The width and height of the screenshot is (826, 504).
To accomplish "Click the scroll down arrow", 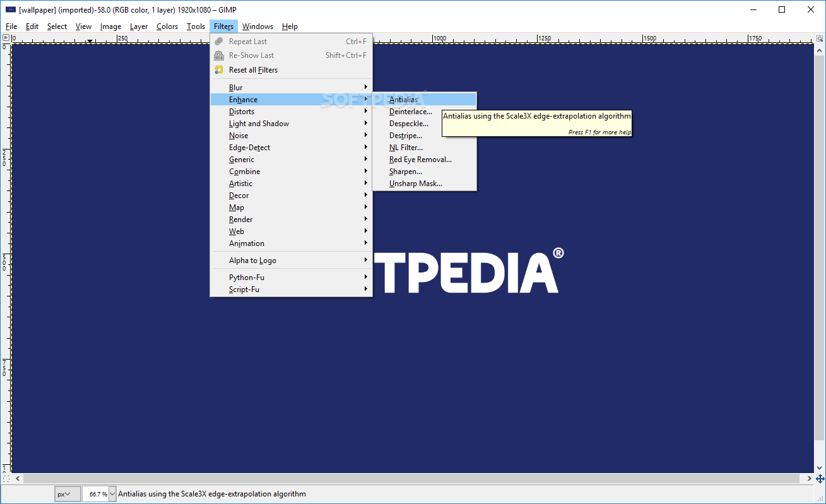I will [820, 468].
